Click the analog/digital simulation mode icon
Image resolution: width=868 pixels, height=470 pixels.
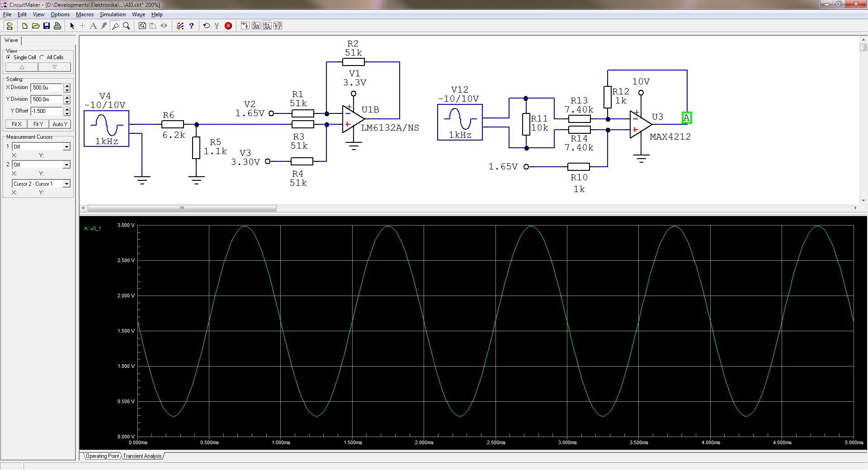coord(180,26)
